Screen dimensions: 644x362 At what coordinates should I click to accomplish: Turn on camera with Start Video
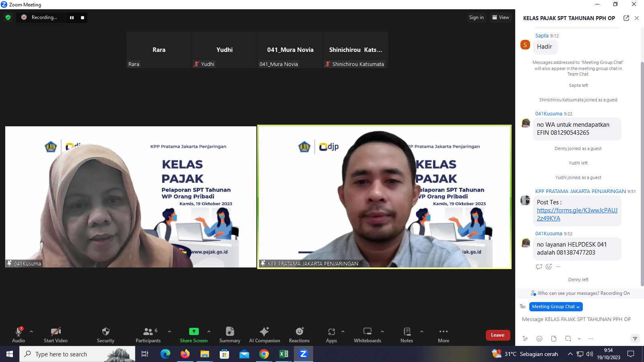[x=56, y=331]
